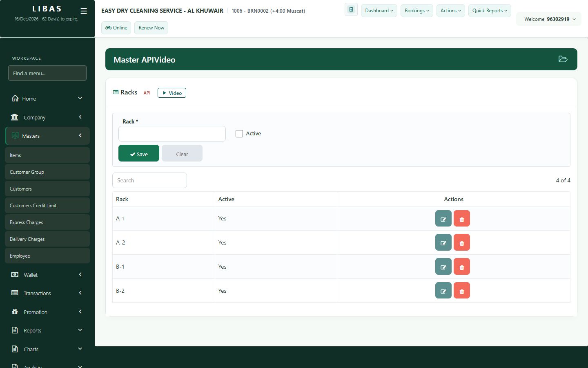Go to Express Charges menu item
This screenshot has width=588, height=368.
47,222
